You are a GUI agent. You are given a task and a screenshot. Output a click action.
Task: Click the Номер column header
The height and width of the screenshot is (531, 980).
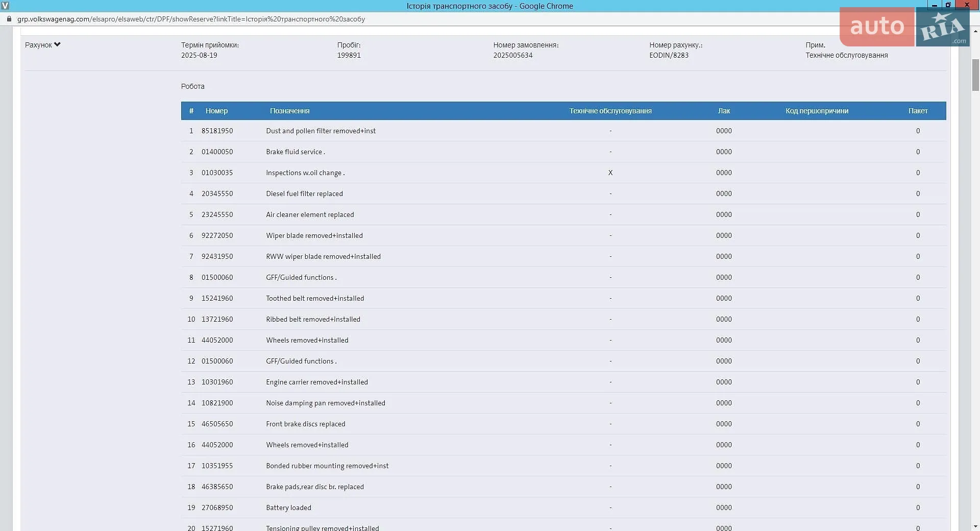point(216,111)
